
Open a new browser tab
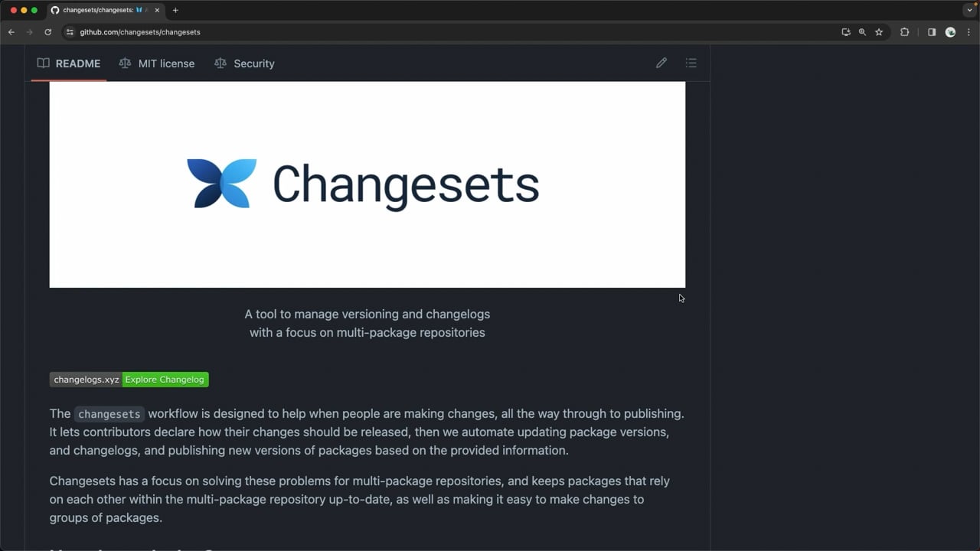(x=175, y=10)
